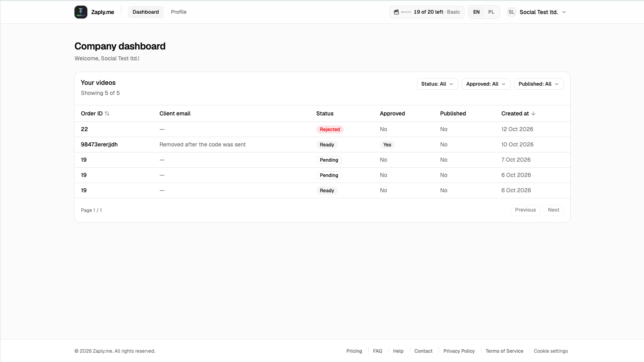The width and height of the screenshot is (644, 362).
Task: Click order ID 22
Action: 85,129
